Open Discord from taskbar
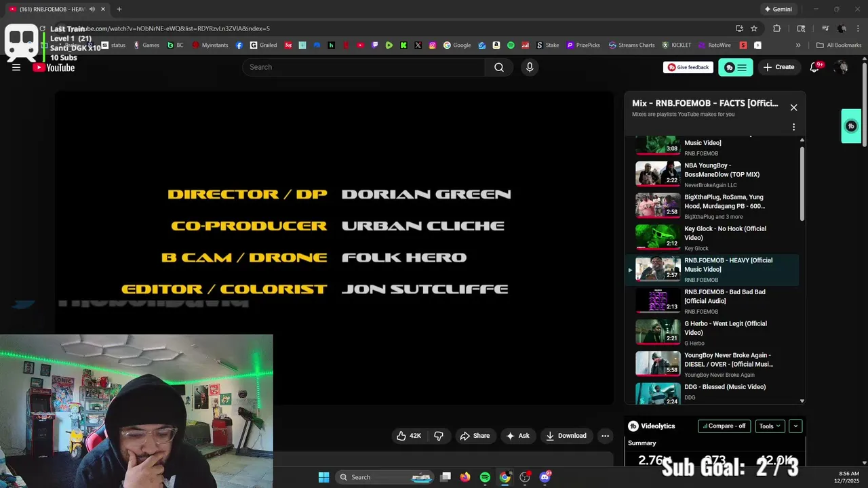The height and width of the screenshot is (488, 868). (545, 477)
